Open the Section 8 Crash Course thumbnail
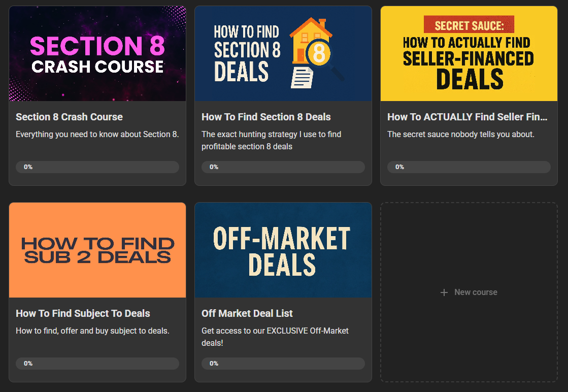This screenshot has height=392, width=568. pyautogui.click(x=97, y=54)
